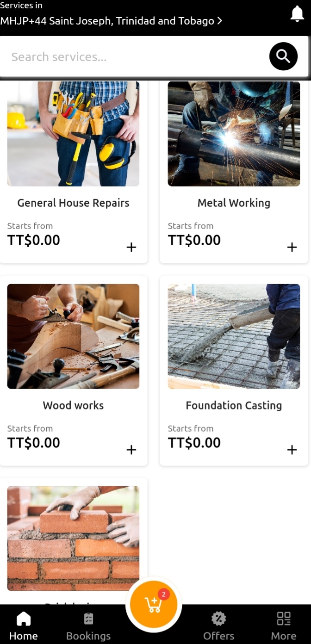Click the Wood works title text
This screenshot has height=644, width=311.
73,406
